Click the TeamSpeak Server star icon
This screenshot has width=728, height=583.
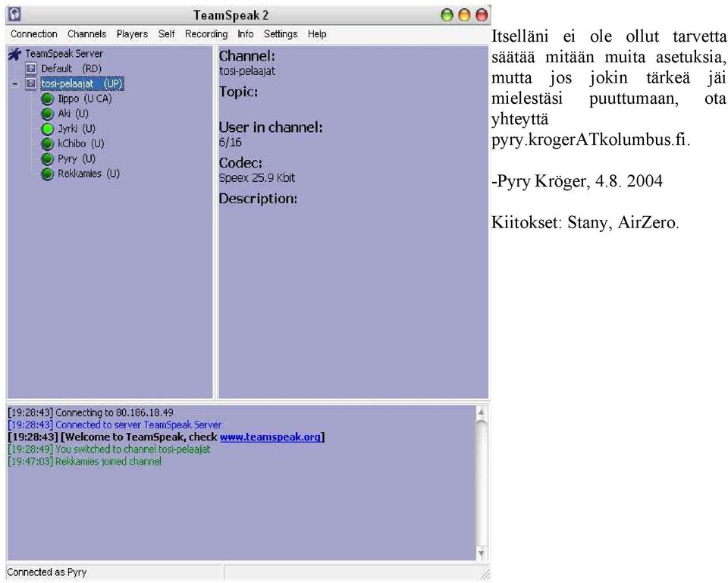[x=15, y=54]
